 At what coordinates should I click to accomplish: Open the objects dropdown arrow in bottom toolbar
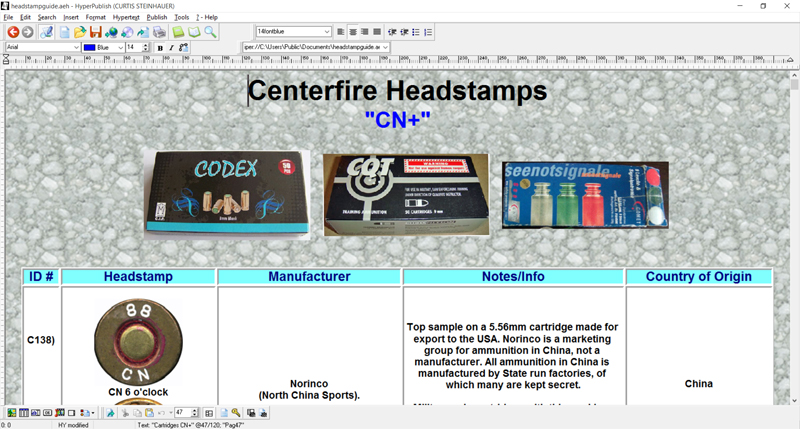pyautogui.click(x=93, y=413)
